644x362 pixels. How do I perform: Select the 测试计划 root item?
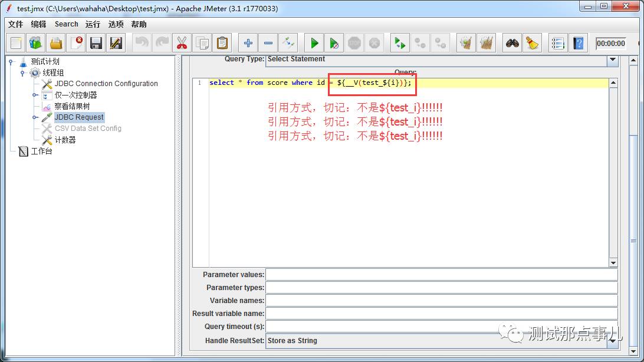(x=45, y=61)
